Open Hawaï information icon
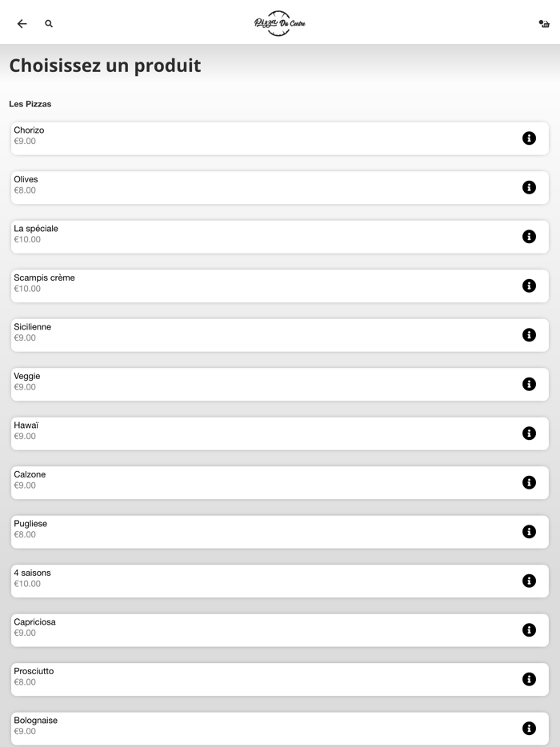 [529, 433]
